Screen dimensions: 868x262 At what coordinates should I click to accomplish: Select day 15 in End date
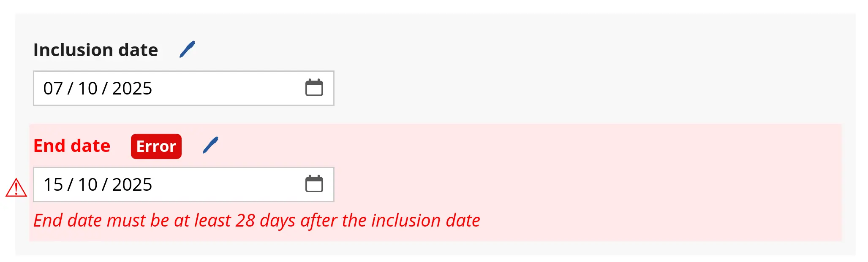53,185
